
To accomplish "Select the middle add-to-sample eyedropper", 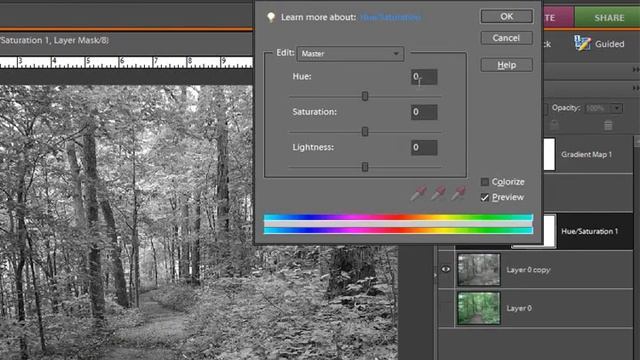I will coord(438,193).
